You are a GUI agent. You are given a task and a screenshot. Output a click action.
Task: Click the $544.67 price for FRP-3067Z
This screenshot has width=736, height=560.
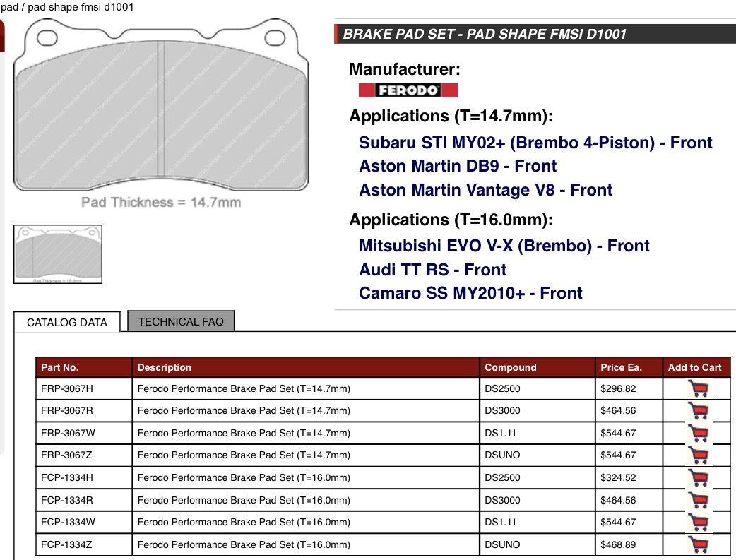point(629,455)
